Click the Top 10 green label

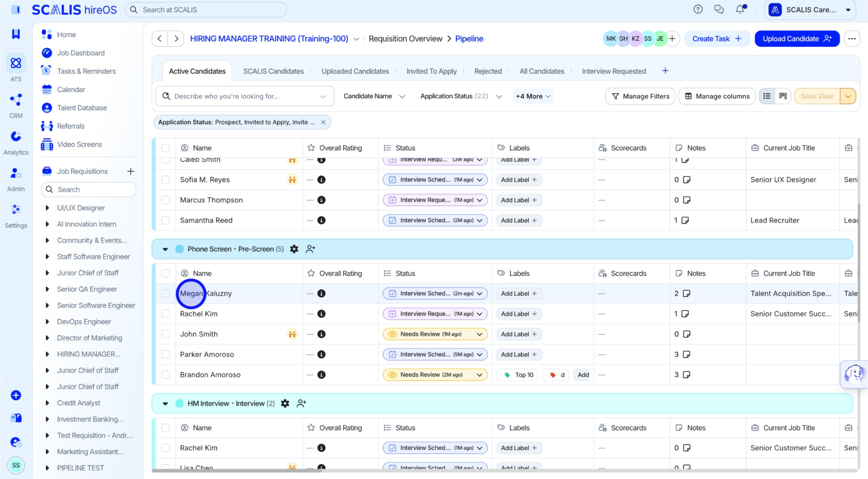pyautogui.click(x=518, y=375)
